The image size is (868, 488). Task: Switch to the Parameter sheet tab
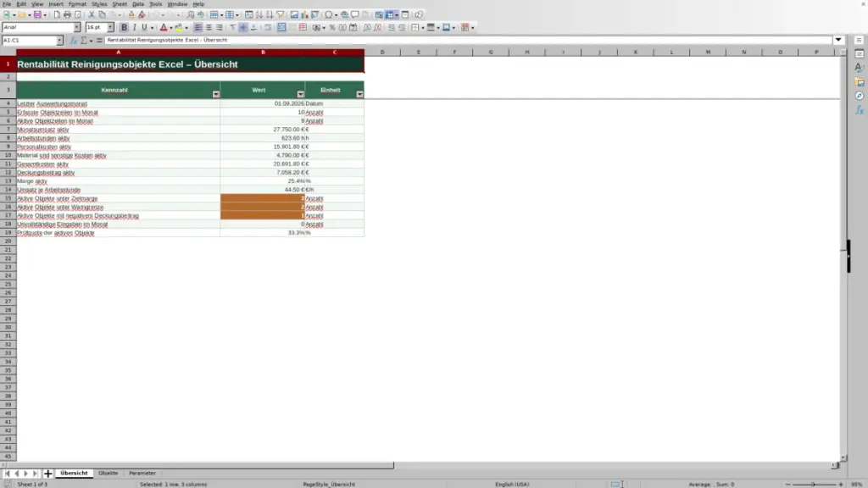[142, 474]
